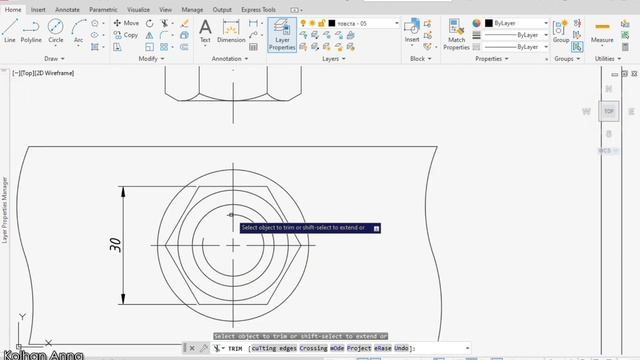The image size is (640, 360).
Task: Toggle freeze sun icon of current layer
Action: point(312,23)
